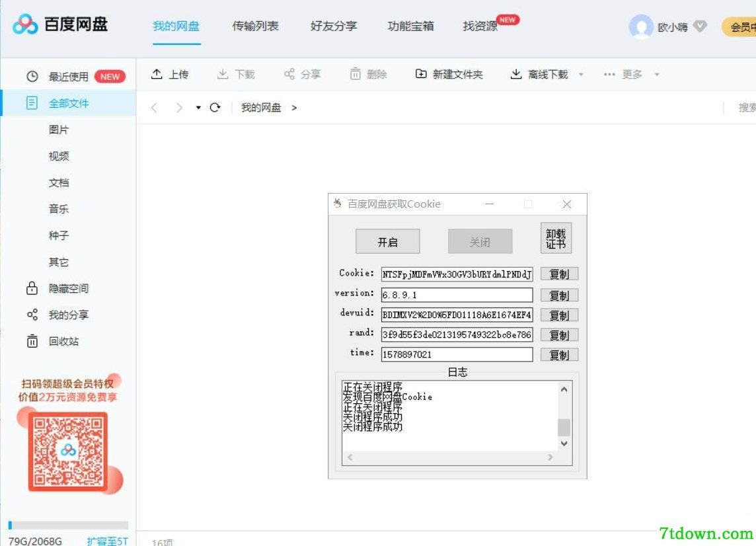Open 隐藏空间 in sidebar
Screen dimensions: 756x546
69,288
